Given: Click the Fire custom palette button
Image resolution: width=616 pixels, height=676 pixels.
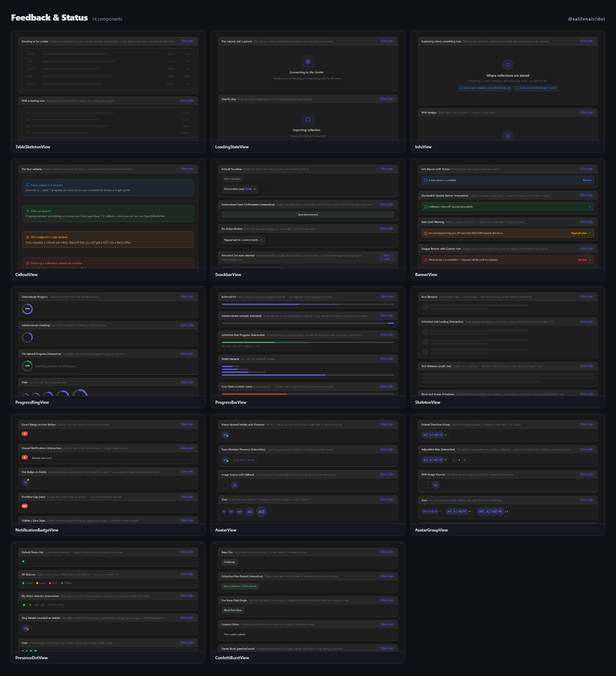Looking at the screenshot, I should coord(235,635).
